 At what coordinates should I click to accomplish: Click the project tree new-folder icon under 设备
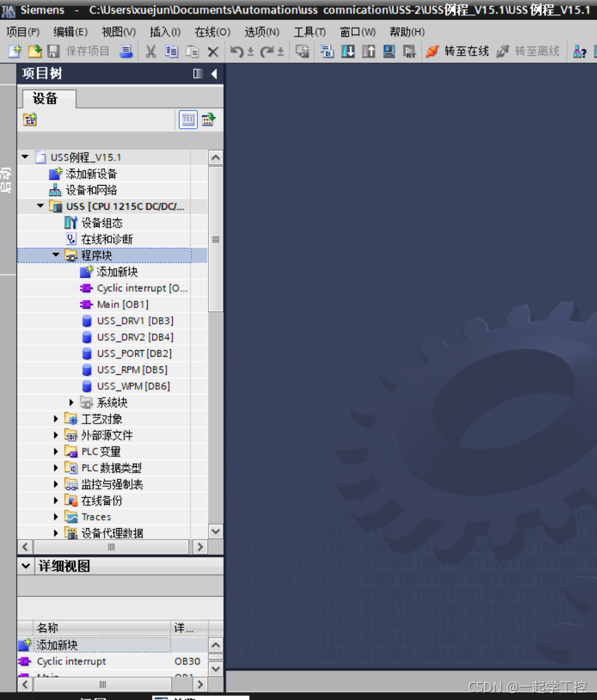pos(30,120)
